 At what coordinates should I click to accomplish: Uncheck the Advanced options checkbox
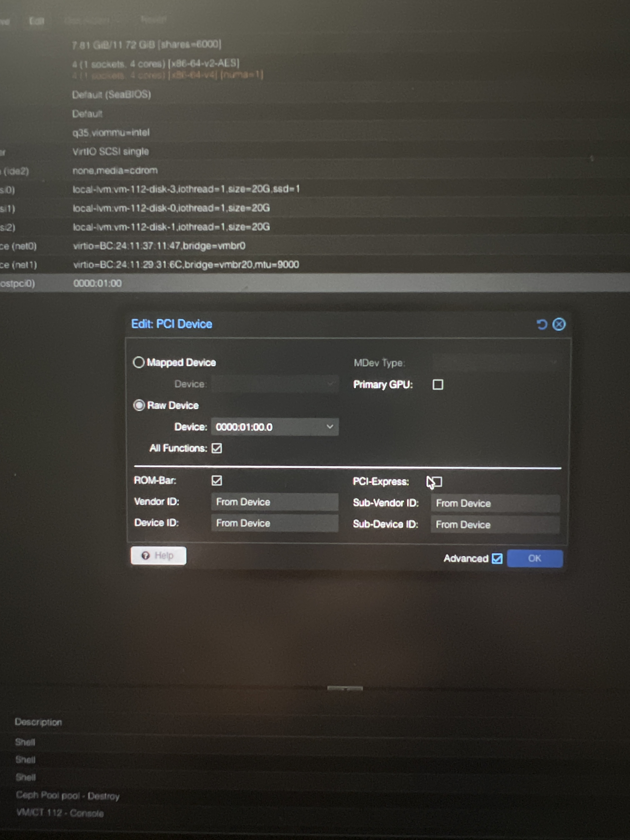(497, 558)
